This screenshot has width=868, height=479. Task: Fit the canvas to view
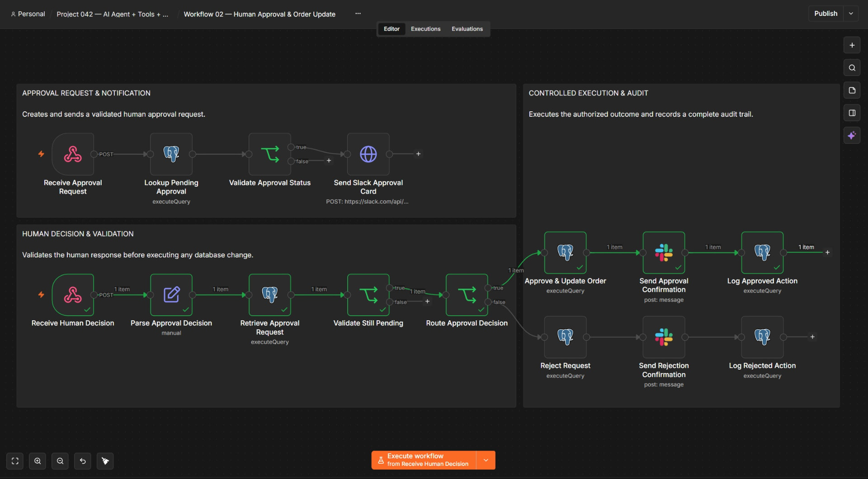pos(15,461)
